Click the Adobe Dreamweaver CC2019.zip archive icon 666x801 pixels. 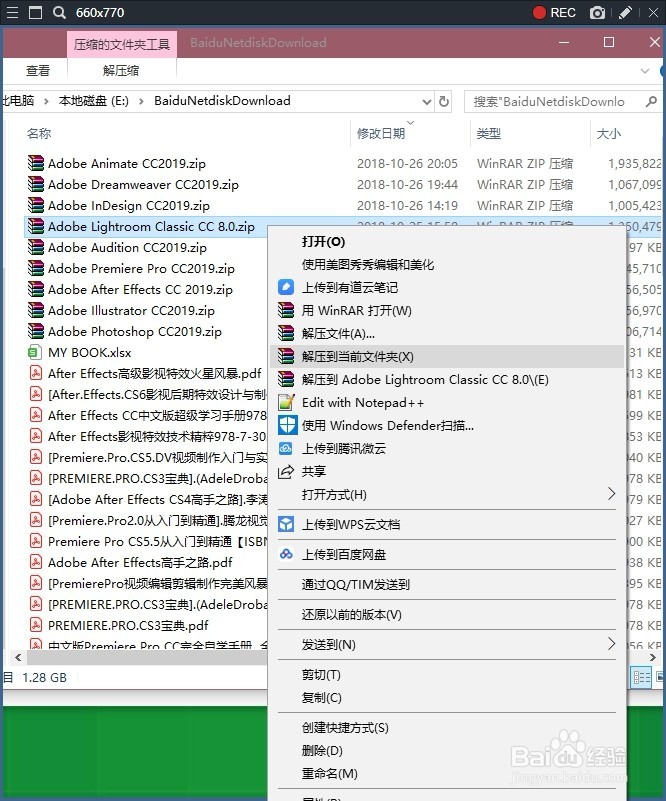[x=36, y=184]
